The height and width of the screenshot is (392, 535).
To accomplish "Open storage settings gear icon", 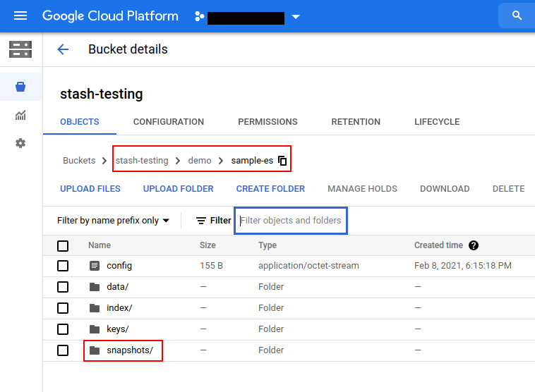I will click(x=20, y=143).
